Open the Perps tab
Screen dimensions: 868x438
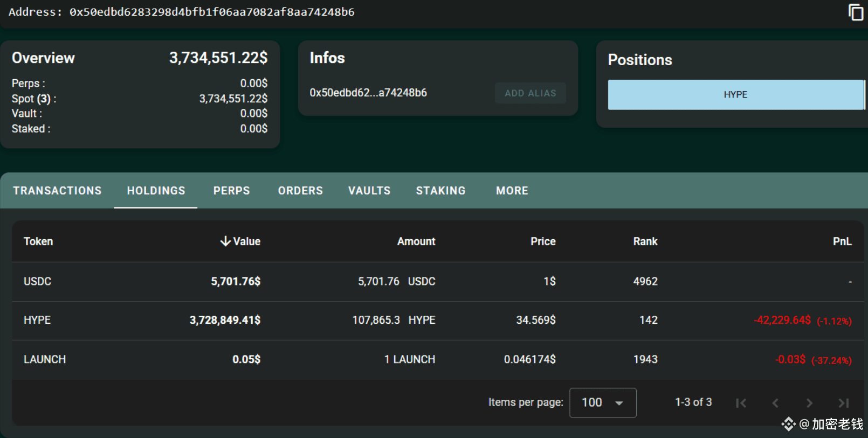coord(231,191)
